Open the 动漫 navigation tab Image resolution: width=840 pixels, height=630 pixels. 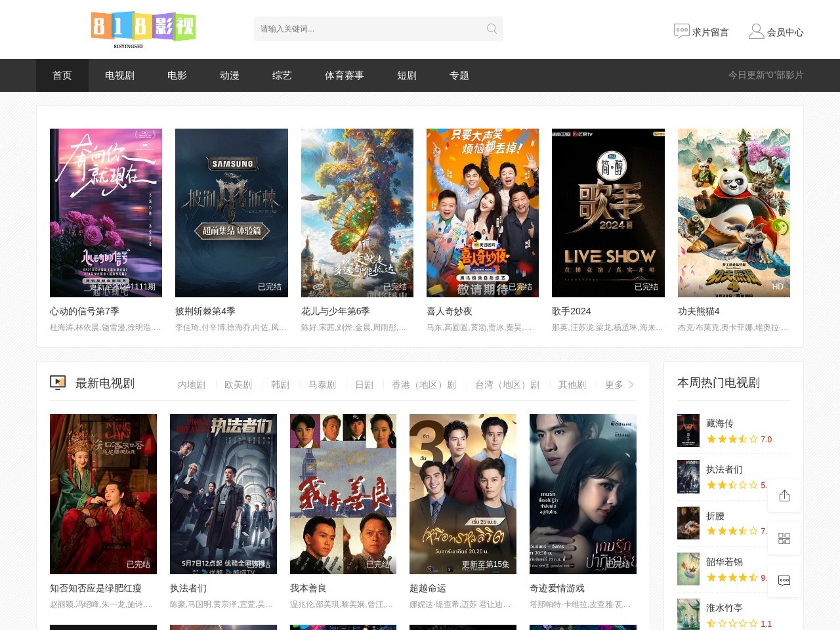(230, 75)
